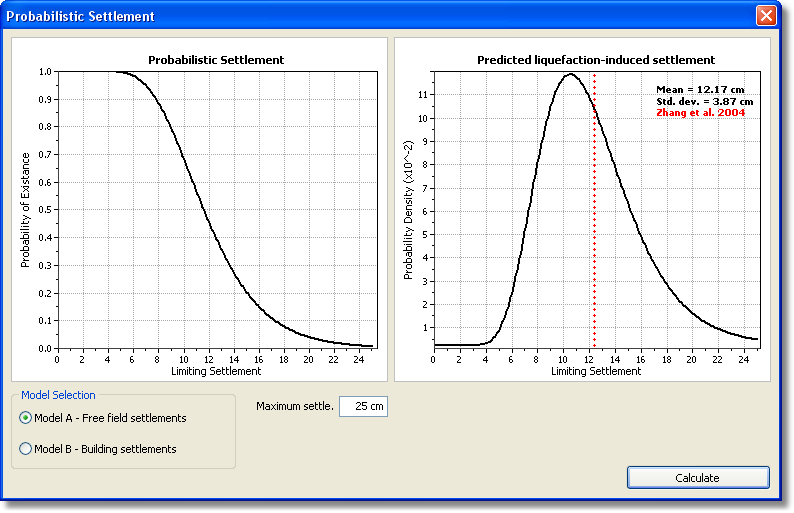
Task: Click the Model Selection group heading
Action: [x=58, y=395]
